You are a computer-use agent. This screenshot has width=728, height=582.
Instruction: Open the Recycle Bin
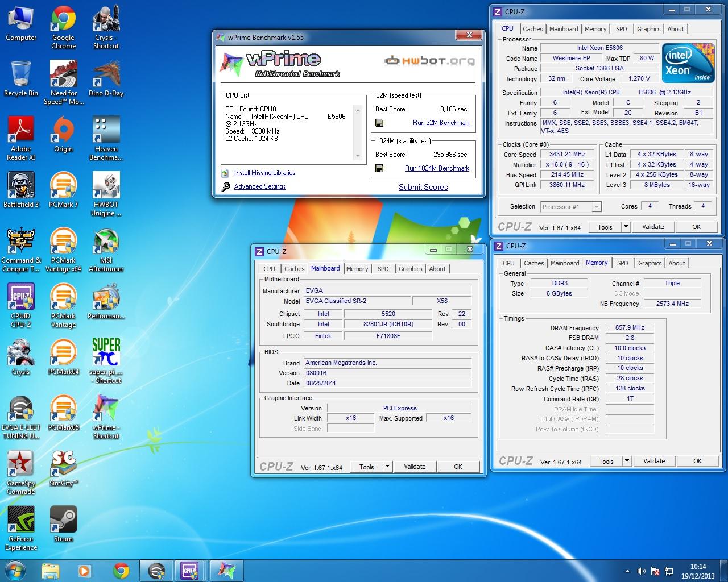click(x=21, y=79)
